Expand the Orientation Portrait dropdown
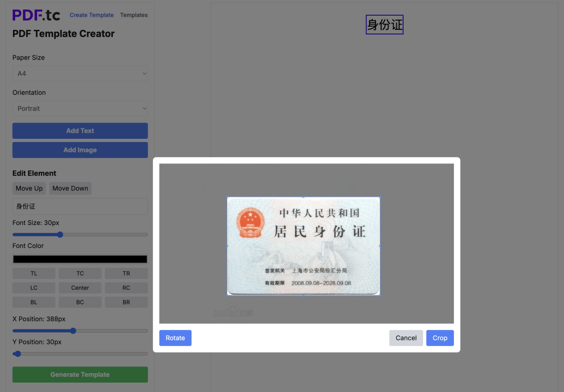The height and width of the screenshot is (392, 564). click(80, 109)
